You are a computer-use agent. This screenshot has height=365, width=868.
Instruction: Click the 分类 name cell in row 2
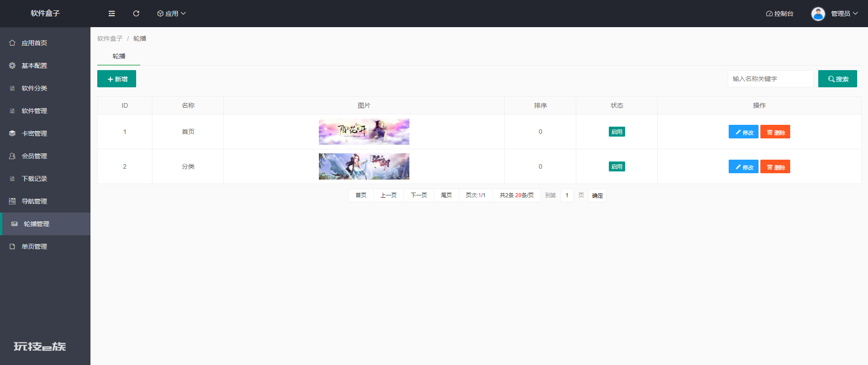point(188,166)
